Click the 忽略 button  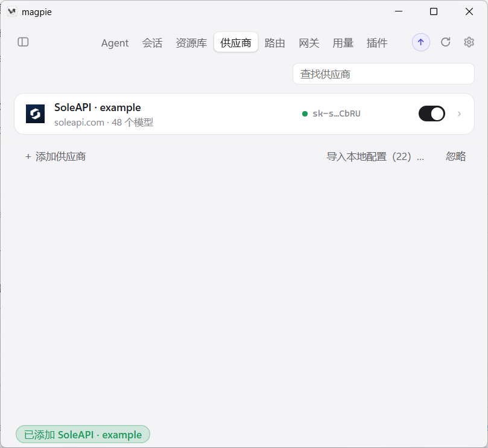(x=455, y=156)
